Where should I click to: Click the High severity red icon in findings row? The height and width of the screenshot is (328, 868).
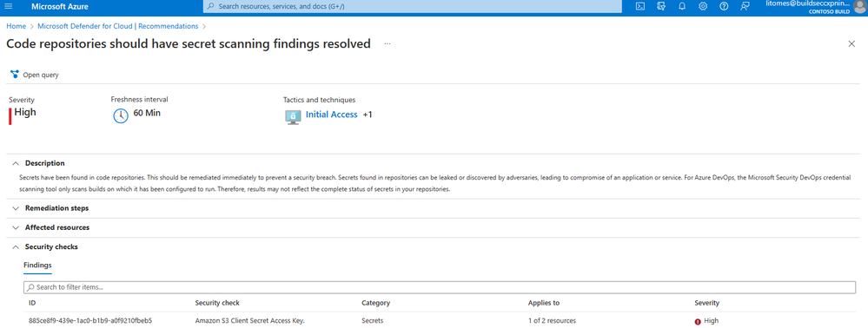698,321
